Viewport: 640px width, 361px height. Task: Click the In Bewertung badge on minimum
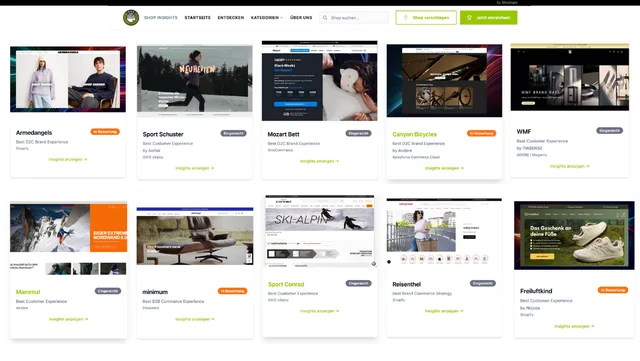[232, 291]
